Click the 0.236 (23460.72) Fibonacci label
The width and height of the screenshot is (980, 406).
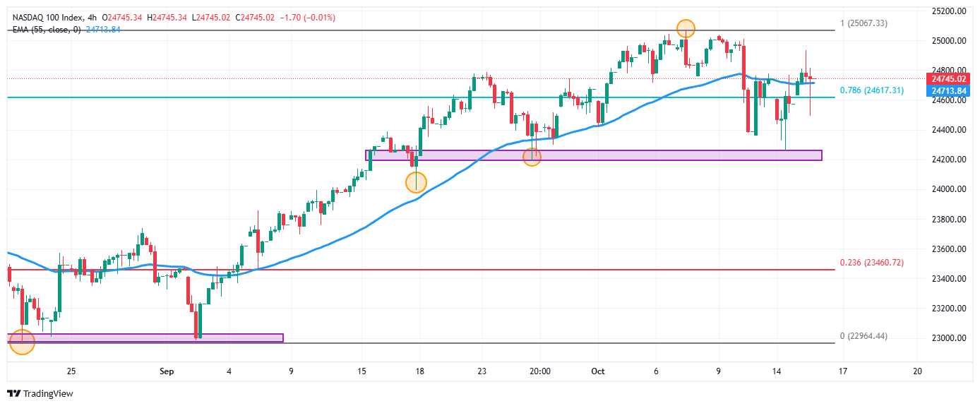(x=871, y=263)
